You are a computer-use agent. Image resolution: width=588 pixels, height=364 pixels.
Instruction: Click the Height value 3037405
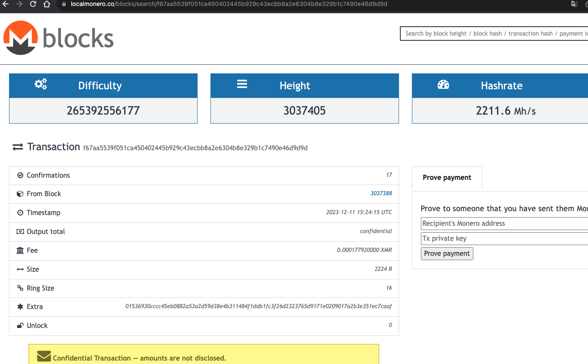pyautogui.click(x=305, y=111)
